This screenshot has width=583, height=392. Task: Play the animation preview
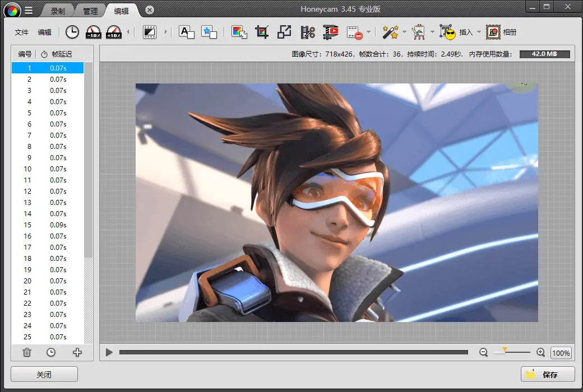[109, 352]
